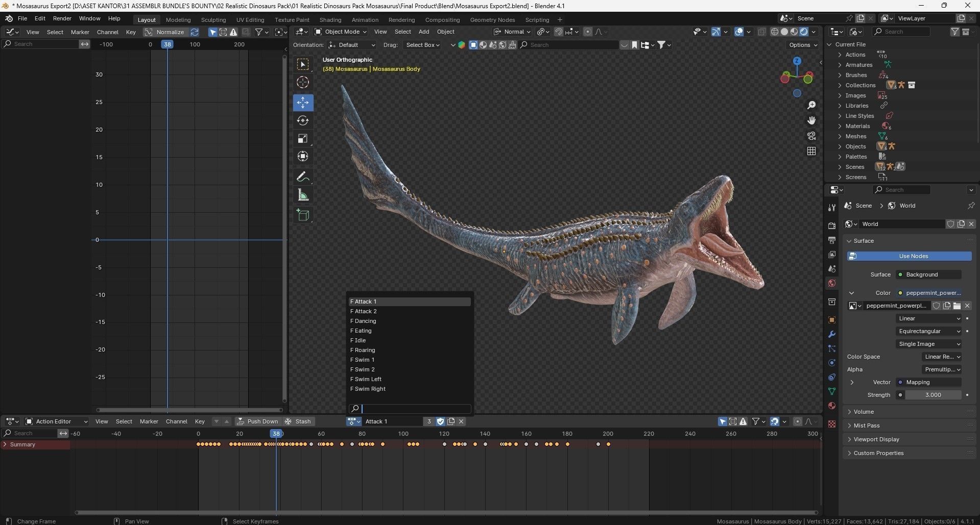Switch to the Shading workspace tab

(330, 20)
